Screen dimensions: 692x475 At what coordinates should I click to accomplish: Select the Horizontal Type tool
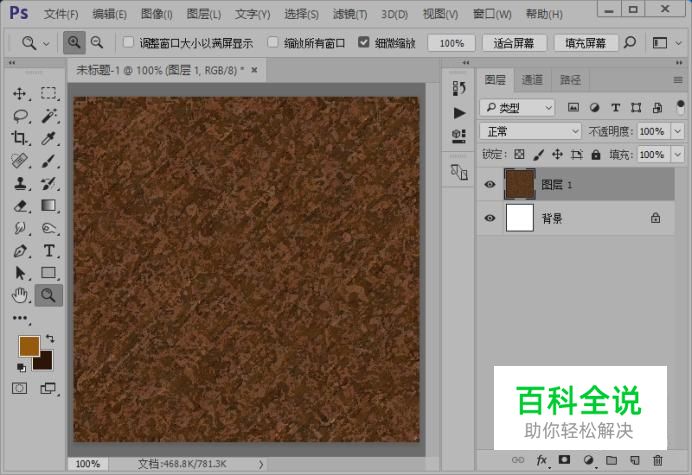tap(48, 250)
